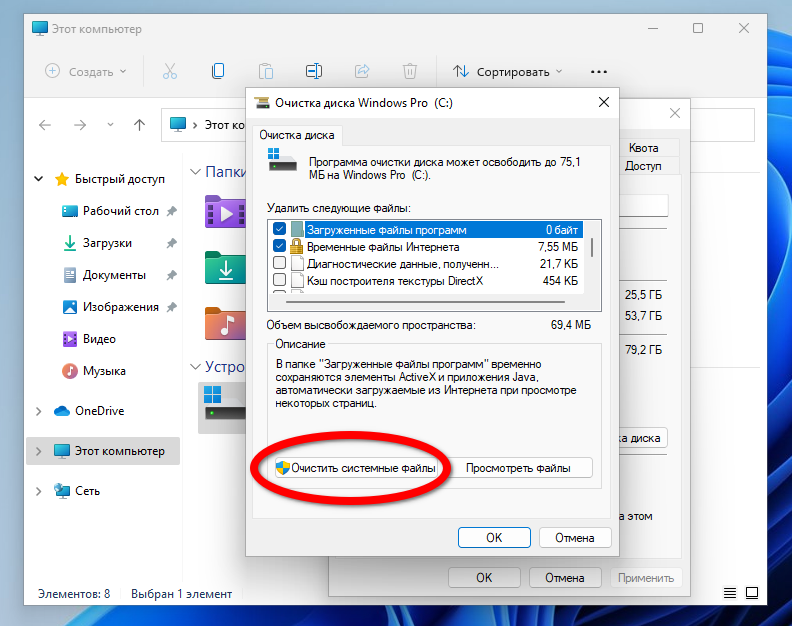
Task: Click the Videos folder icon
Action: [x=225, y=212]
